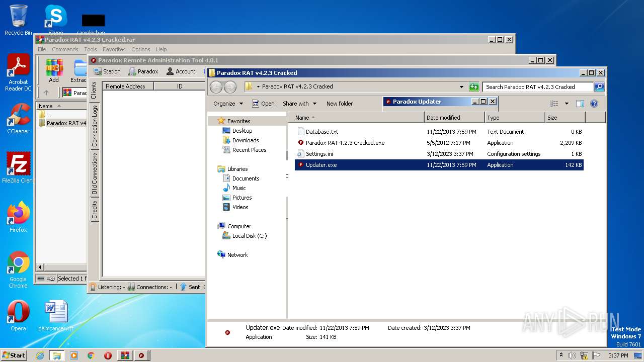Show hidden system tray icons
Viewport: 644px width, 362px height.
(x=561, y=355)
